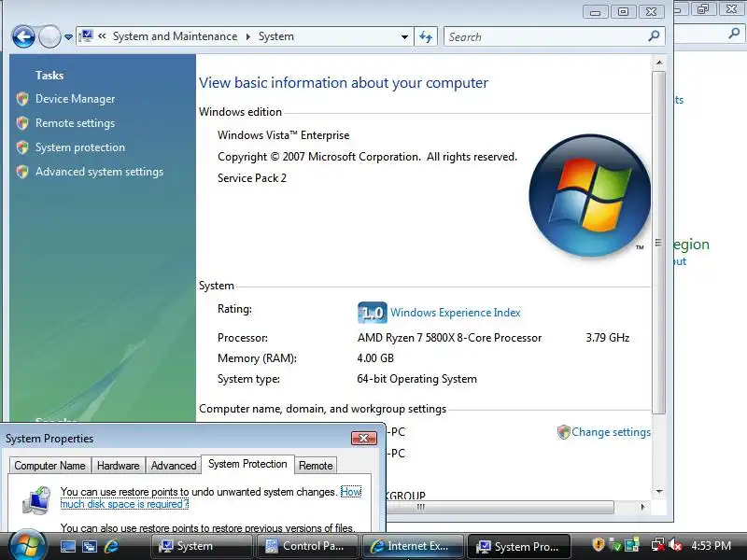Click the security shield tray icon
This screenshot has width=747, height=560.
click(x=599, y=545)
